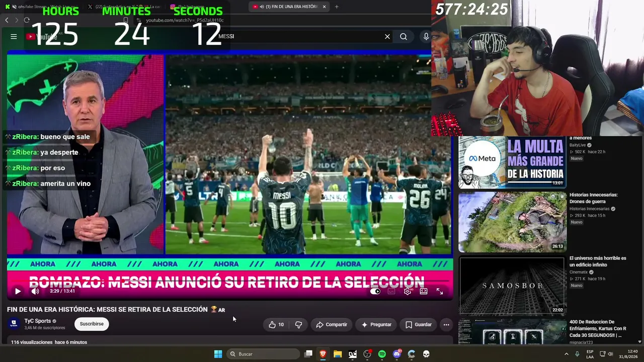Image resolution: width=644 pixels, height=362 pixels.
Task: Show hidden system tray icons
Action: (x=567, y=354)
